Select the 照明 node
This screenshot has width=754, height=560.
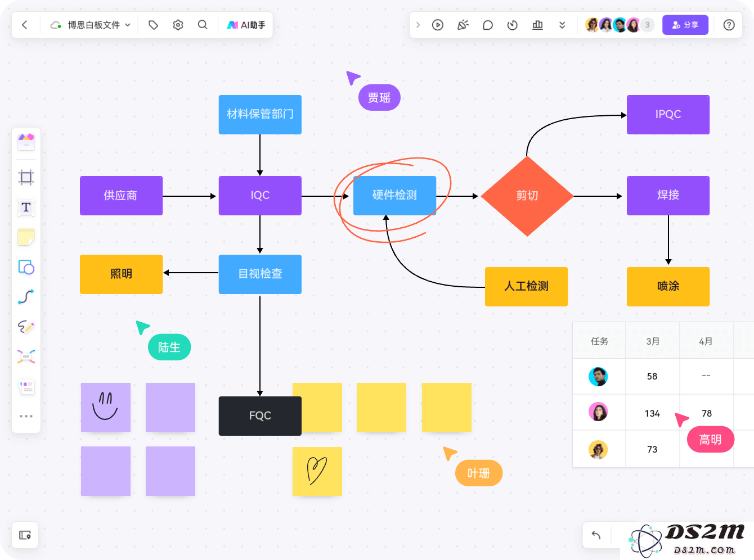(121, 274)
